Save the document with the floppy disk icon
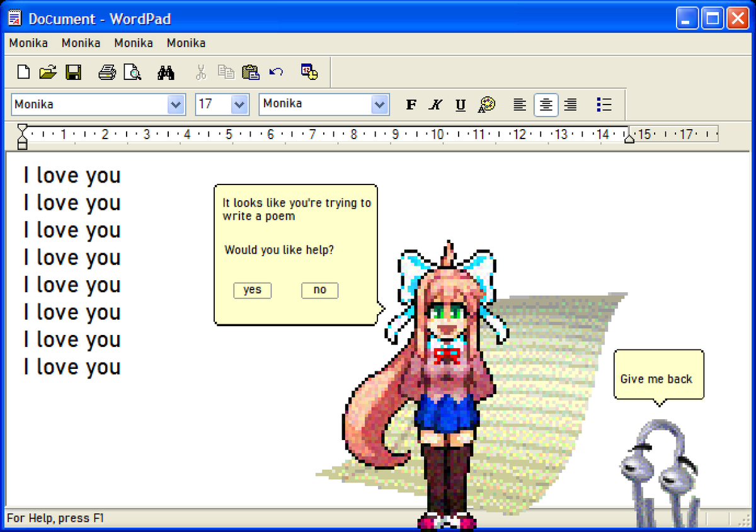The height and width of the screenshot is (532, 756). (x=74, y=72)
